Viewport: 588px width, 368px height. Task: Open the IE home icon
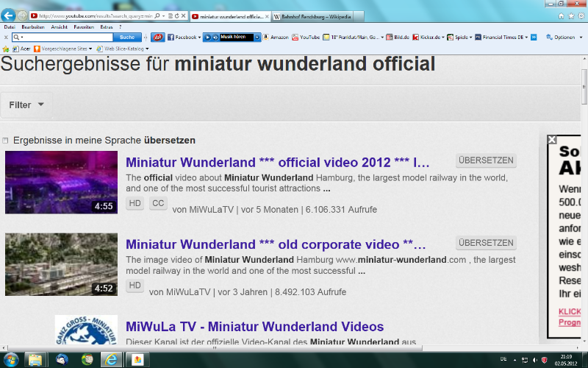[x=561, y=15]
